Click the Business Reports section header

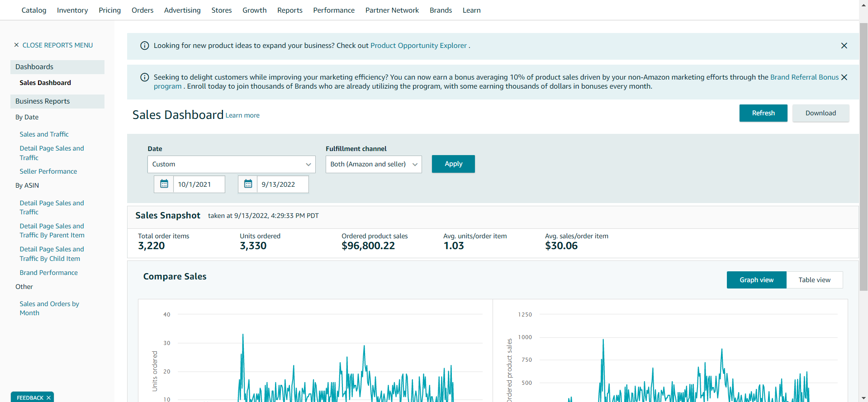click(57, 101)
